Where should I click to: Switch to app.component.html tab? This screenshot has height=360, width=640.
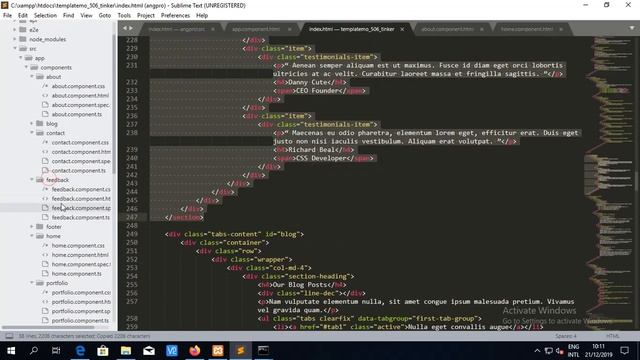pyautogui.click(x=256, y=29)
